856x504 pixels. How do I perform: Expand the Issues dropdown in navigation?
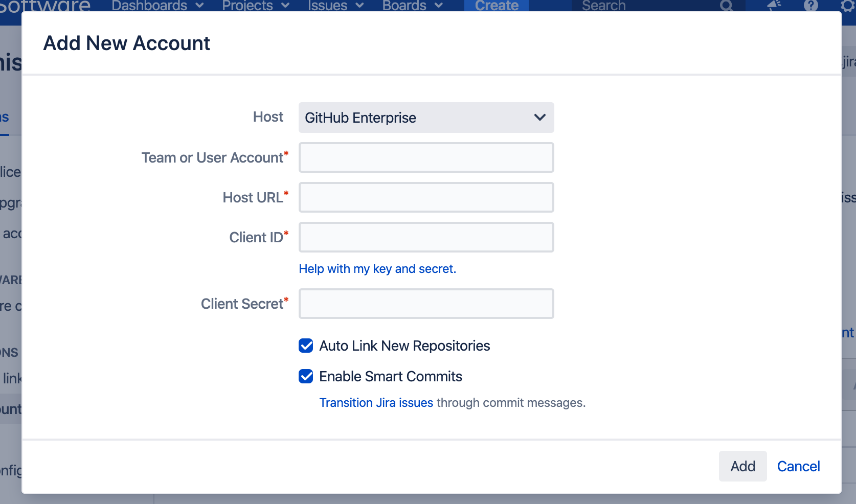(x=335, y=6)
